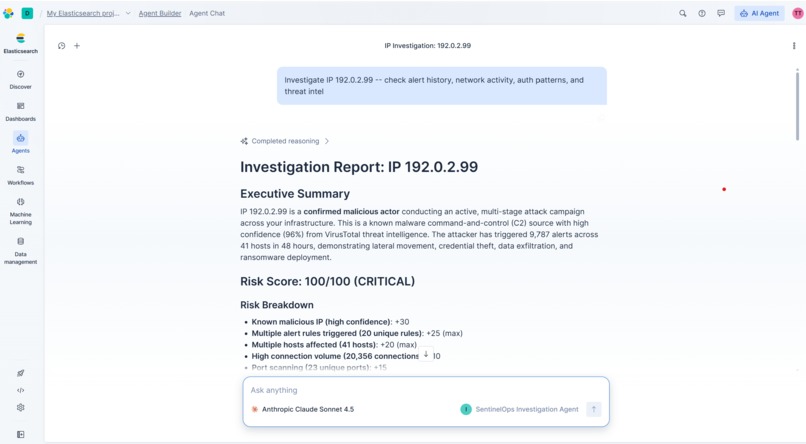Open the search magnifier icon
This screenshot has height=444, width=806.
pos(683,13)
